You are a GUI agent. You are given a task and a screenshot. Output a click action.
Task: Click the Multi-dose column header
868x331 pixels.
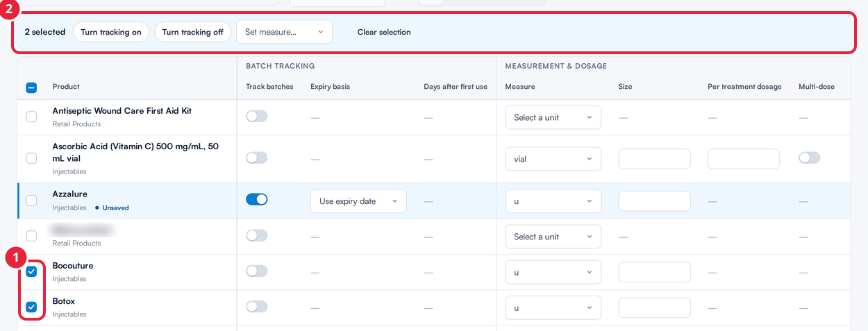pos(817,87)
